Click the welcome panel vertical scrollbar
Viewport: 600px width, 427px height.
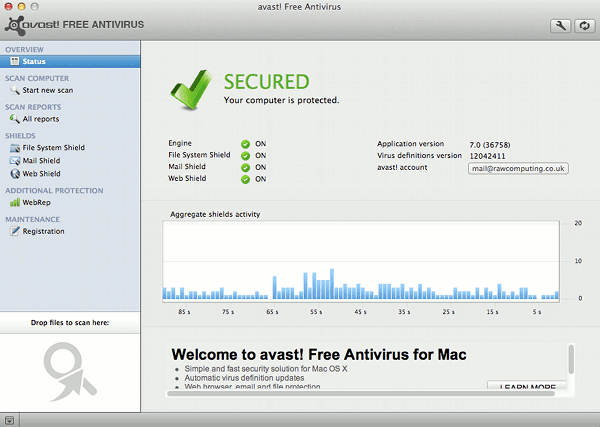point(571,359)
